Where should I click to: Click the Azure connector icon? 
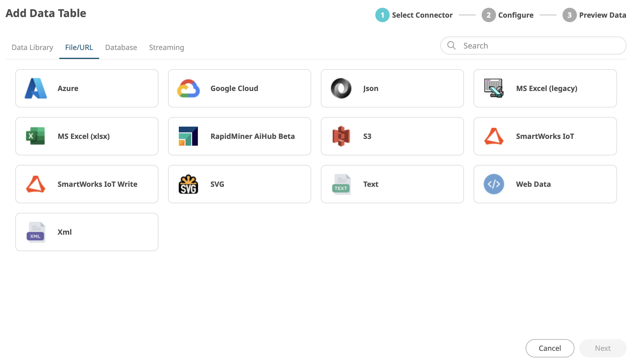[36, 88]
